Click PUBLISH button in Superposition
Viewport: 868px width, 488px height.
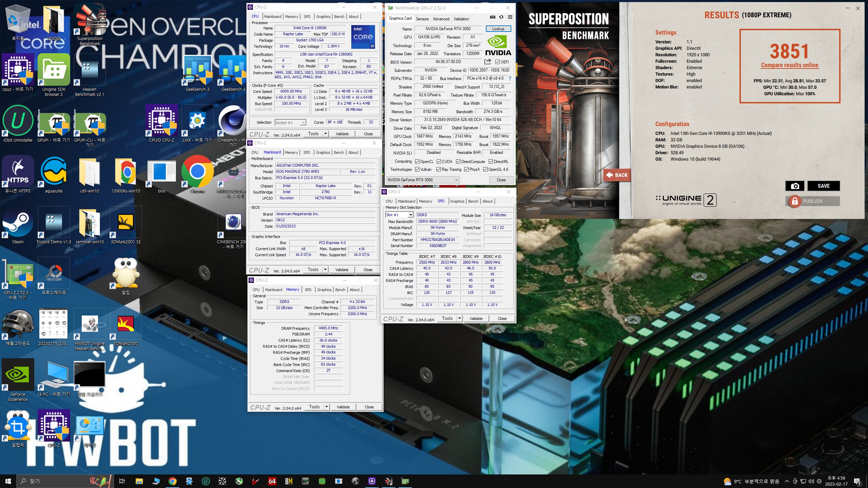tap(812, 201)
